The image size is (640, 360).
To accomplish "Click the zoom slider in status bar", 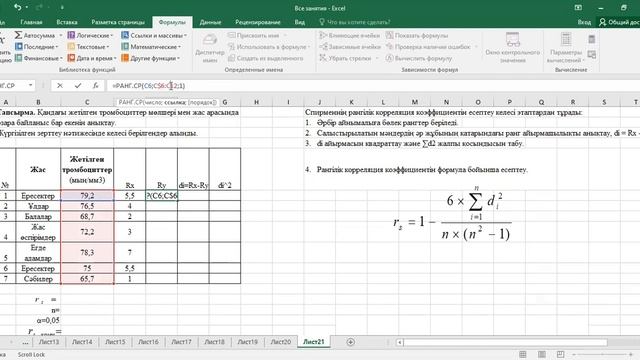I will (x=602, y=354).
